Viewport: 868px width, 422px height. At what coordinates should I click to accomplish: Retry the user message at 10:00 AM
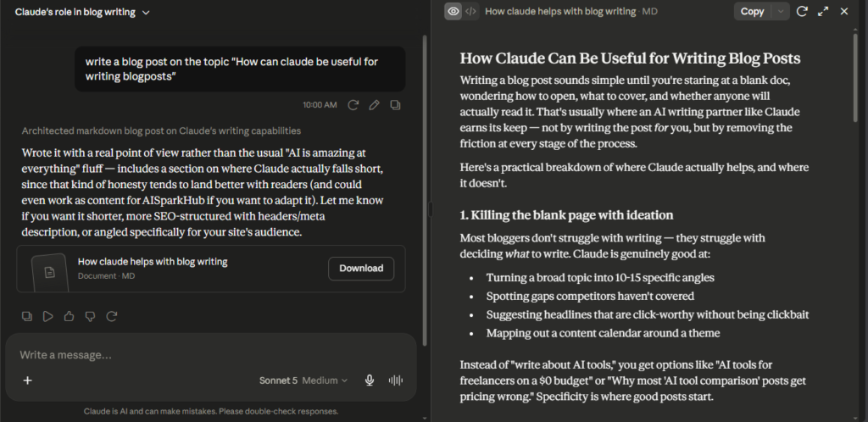coord(353,105)
